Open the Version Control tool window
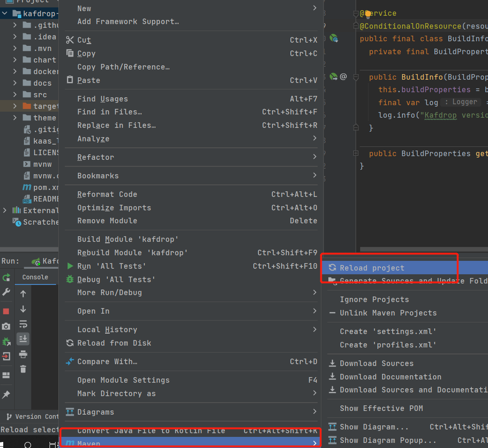 coord(33,416)
